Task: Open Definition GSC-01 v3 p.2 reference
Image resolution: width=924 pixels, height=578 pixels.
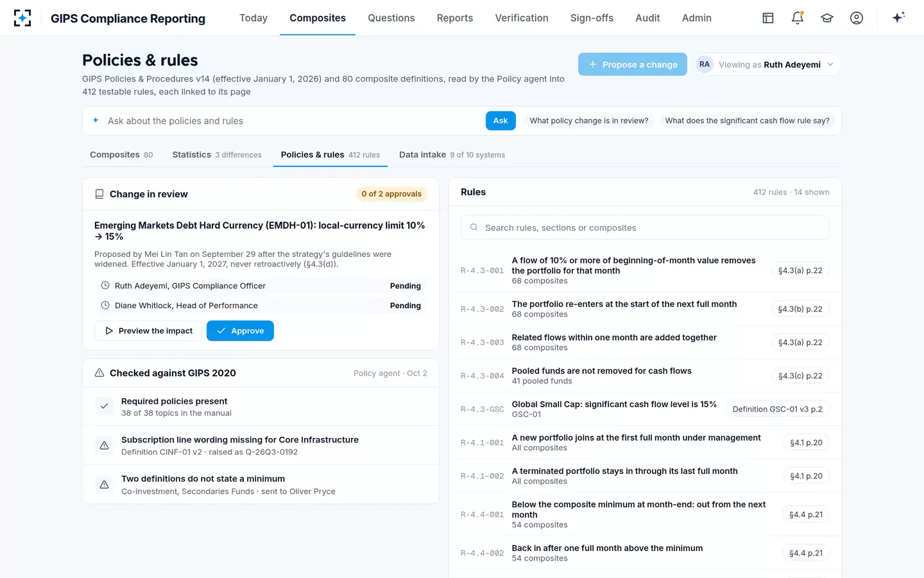Action: (777, 409)
